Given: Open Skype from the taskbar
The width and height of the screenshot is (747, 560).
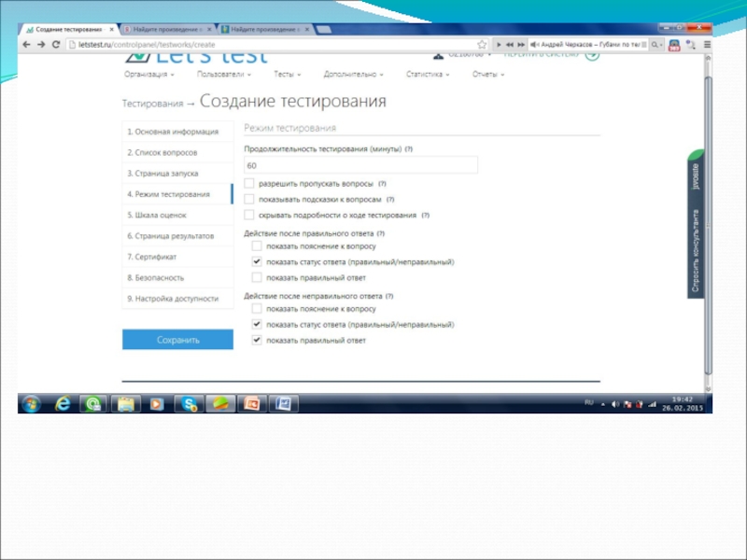Looking at the screenshot, I should click(189, 404).
